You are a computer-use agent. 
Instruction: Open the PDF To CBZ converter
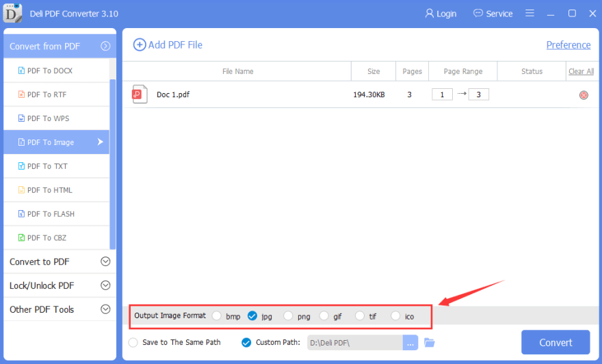56,237
